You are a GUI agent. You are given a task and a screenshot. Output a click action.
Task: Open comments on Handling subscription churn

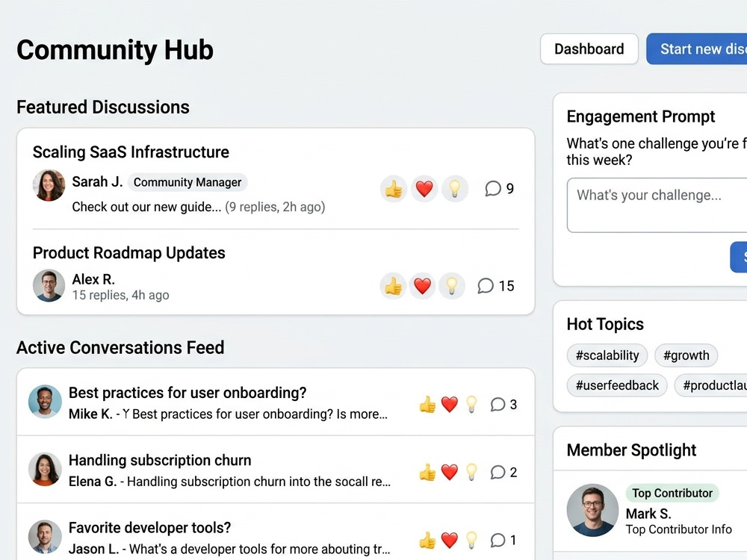(x=503, y=472)
